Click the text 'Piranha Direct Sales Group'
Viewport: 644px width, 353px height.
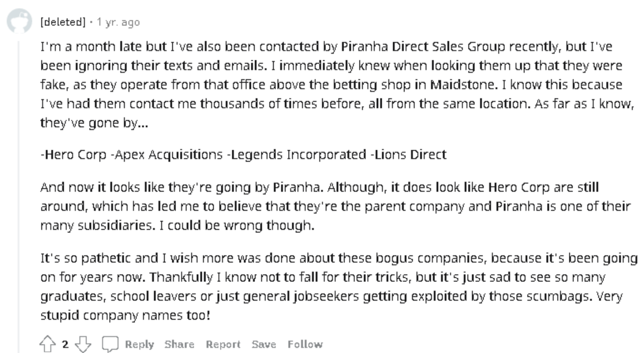tap(423, 47)
